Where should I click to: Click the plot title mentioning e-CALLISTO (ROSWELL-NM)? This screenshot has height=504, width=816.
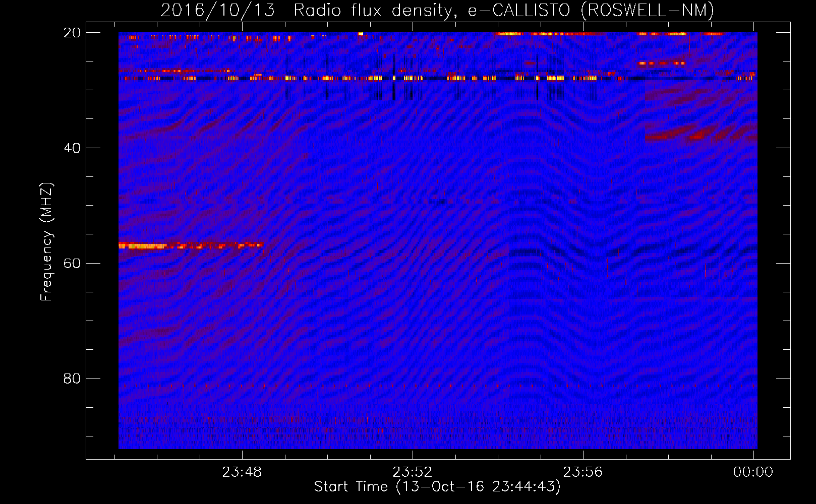437,11
